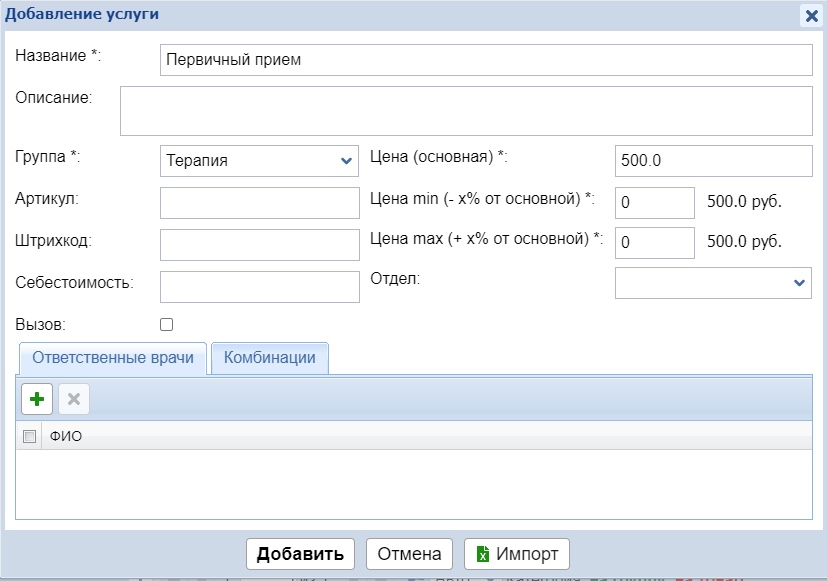827x581 pixels.
Task: Expand the Отдел dropdown list
Action: point(712,283)
